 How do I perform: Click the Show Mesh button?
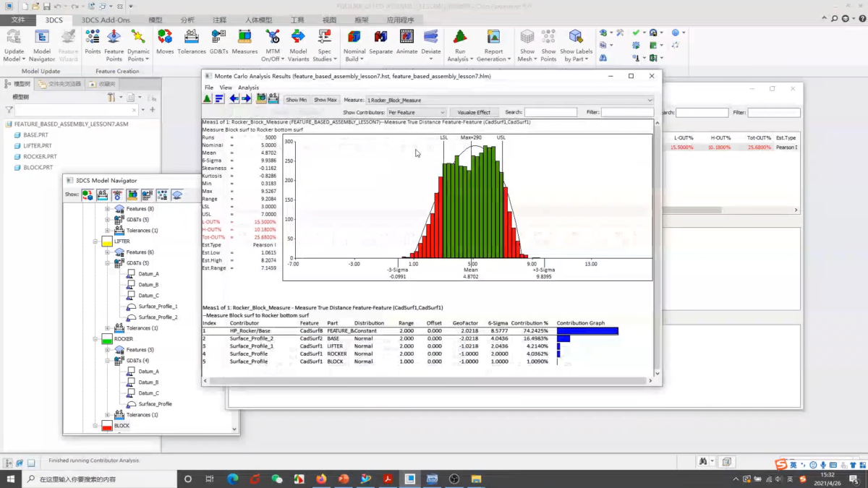tap(527, 43)
